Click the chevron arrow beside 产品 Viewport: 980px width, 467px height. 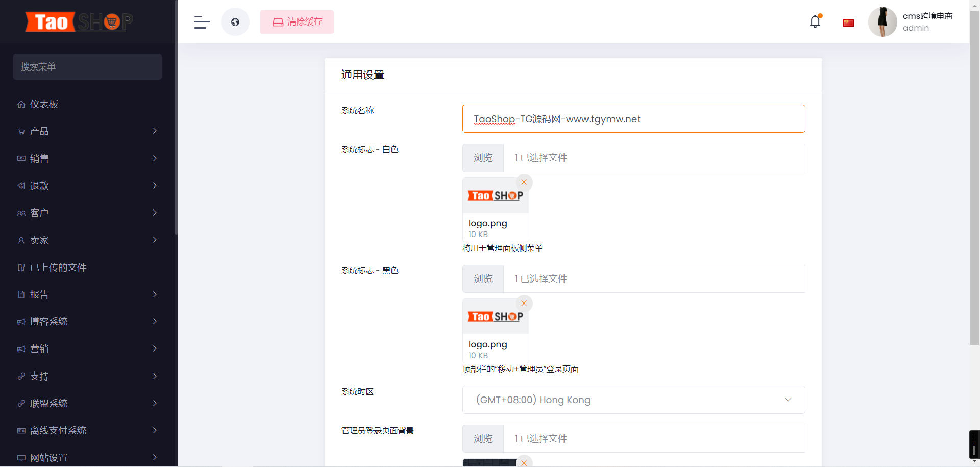coord(155,131)
